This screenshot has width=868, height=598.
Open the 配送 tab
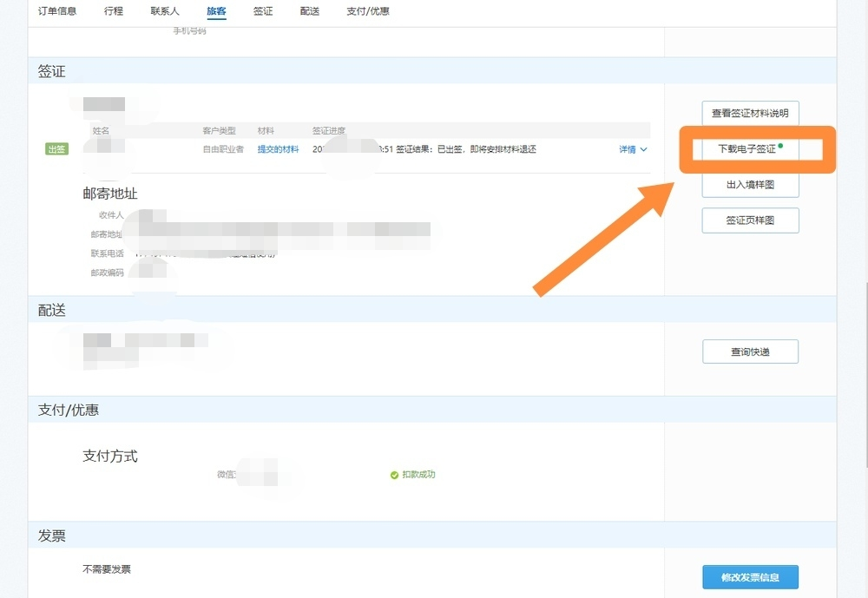[309, 11]
